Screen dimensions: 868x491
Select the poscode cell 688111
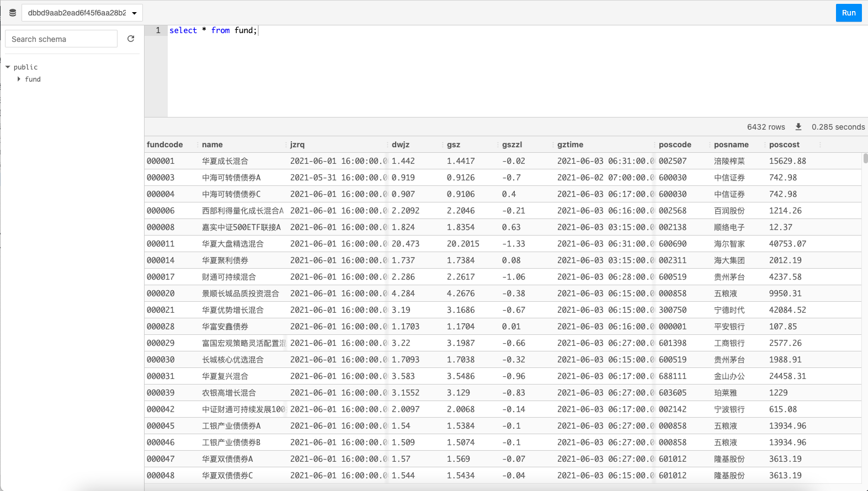pos(673,376)
